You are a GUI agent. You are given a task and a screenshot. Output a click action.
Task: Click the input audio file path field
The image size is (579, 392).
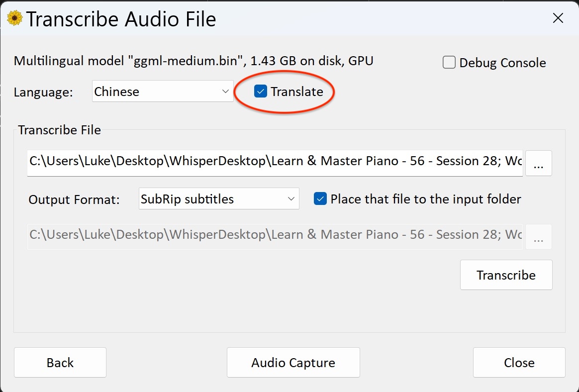(275, 162)
